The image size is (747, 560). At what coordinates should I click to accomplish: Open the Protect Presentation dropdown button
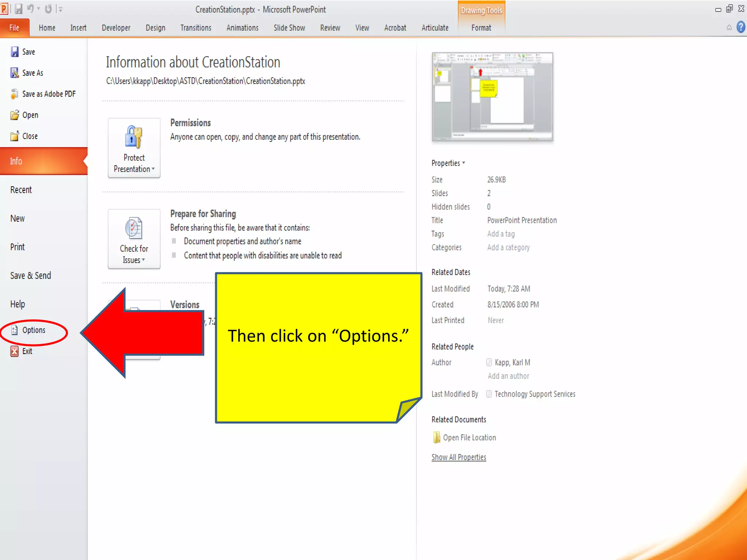point(134,148)
